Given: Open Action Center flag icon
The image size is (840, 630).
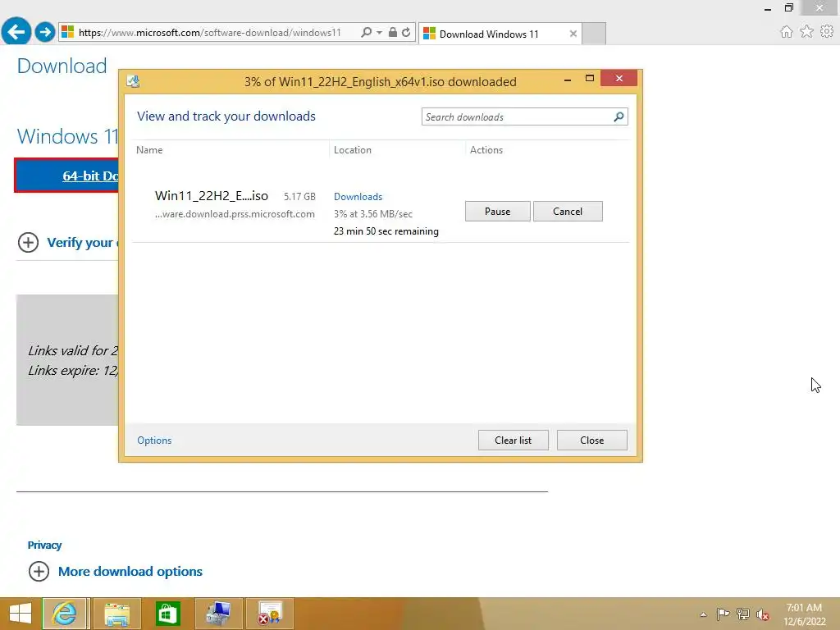Looking at the screenshot, I should (723, 614).
